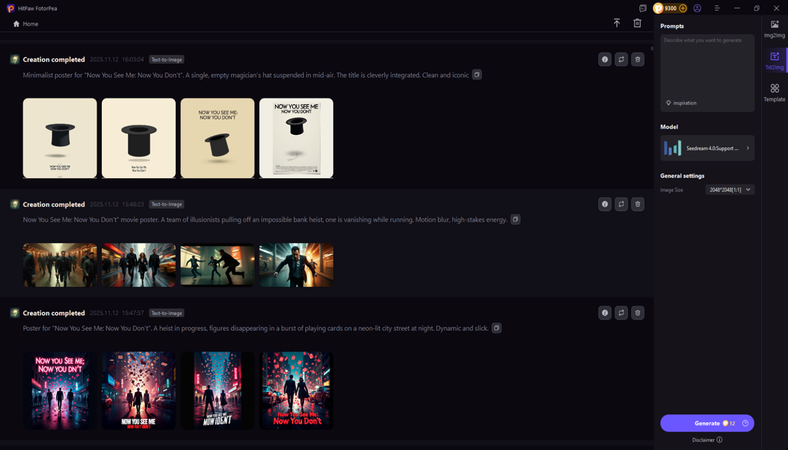This screenshot has width=788, height=450.
Task: Click timestamp 2025.11.12 15:47:57
Action: [x=117, y=313]
